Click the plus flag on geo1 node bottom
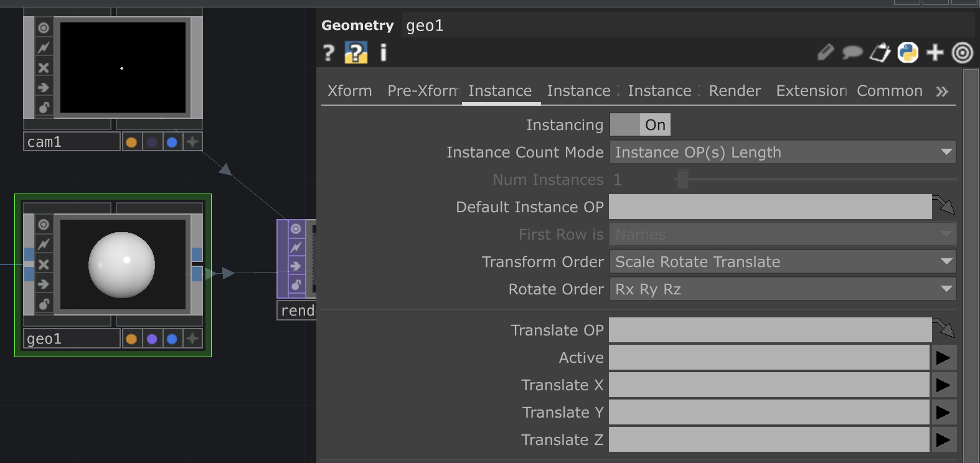Image resolution: width=980 pixels, height=463 pixels. 192,339
